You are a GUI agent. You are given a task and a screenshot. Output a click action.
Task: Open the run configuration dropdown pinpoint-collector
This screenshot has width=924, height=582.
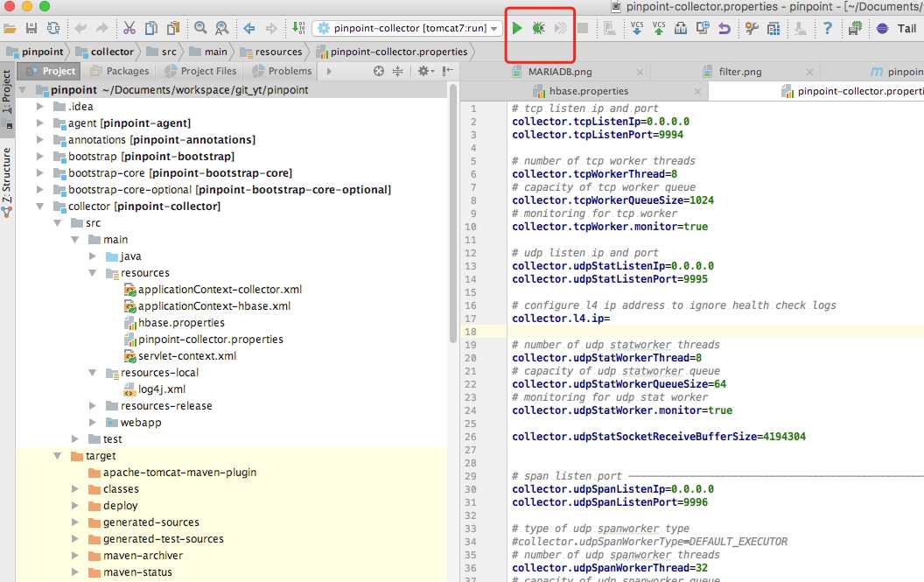pyautogui.click(x=408, y=28)
